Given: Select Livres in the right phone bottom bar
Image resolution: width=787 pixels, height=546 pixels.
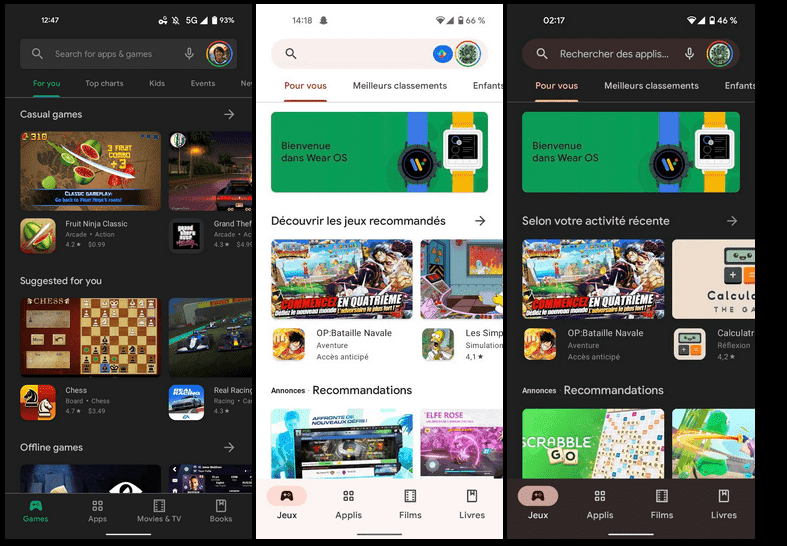Looking at the screenshot, I should click(x=723, y=504).
